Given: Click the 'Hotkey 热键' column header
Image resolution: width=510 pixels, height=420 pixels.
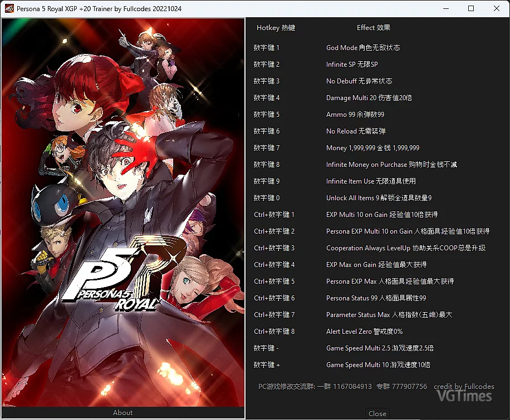Looking at the screenshot, I should (276, 28).
